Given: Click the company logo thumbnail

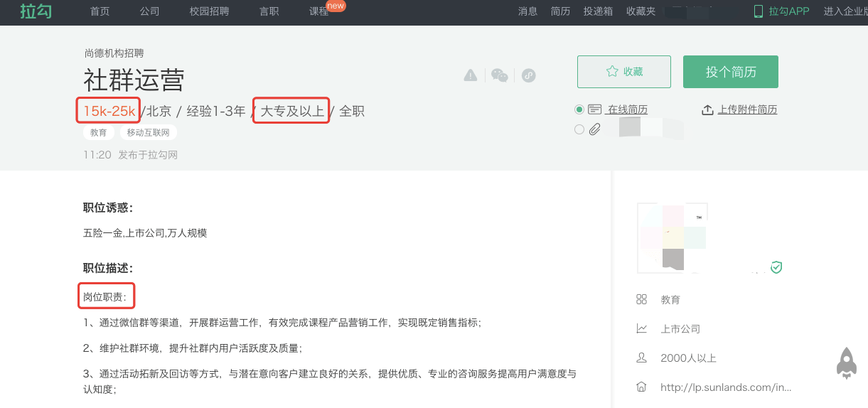Looking at the screenshot, I should [x=673, y=238].
